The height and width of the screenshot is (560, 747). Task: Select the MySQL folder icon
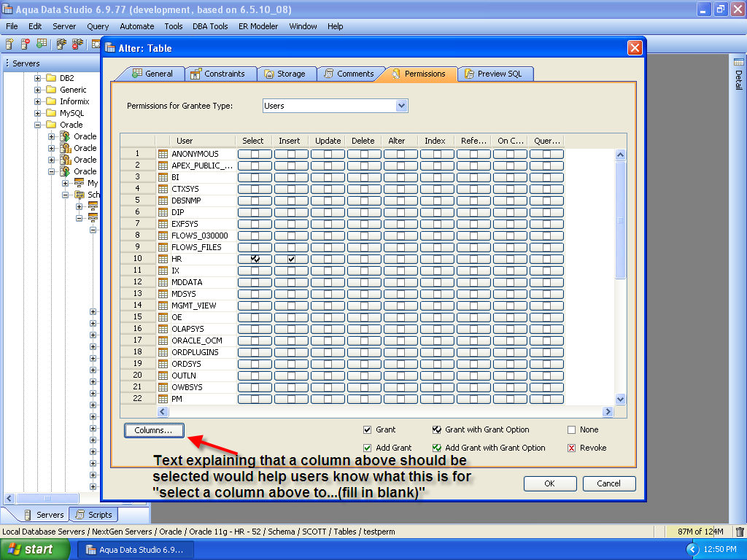(52, 113)
